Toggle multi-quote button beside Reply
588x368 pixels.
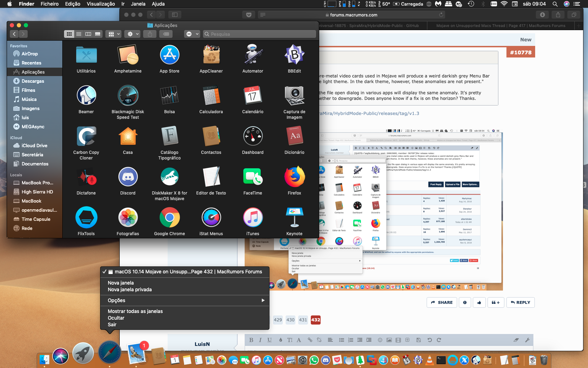point(496,302)
